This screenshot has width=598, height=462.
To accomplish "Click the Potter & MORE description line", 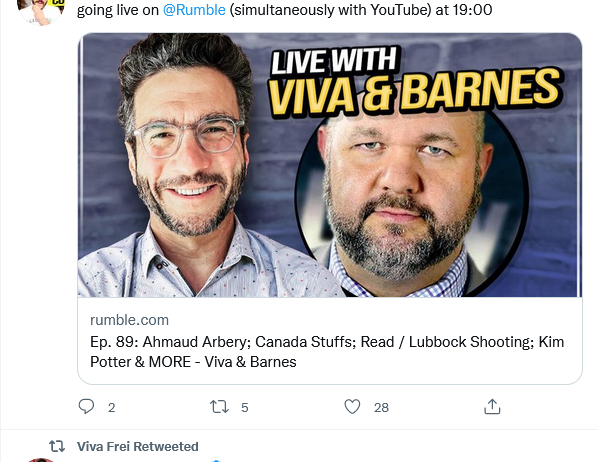I will point(193,362).
